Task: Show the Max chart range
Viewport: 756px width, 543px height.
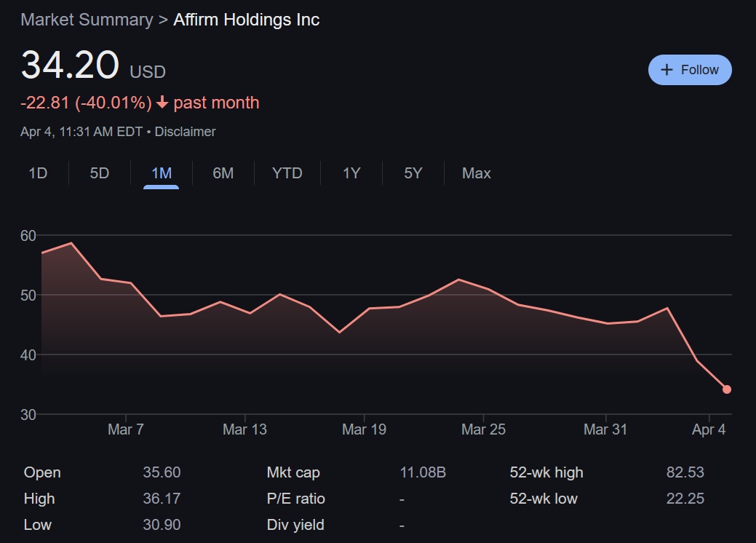Action: [477, 173]
